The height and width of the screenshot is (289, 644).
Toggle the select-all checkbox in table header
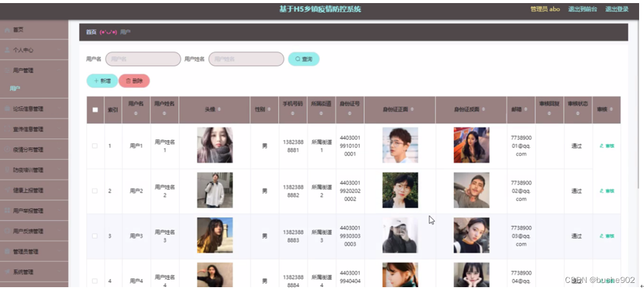point(95,110)
